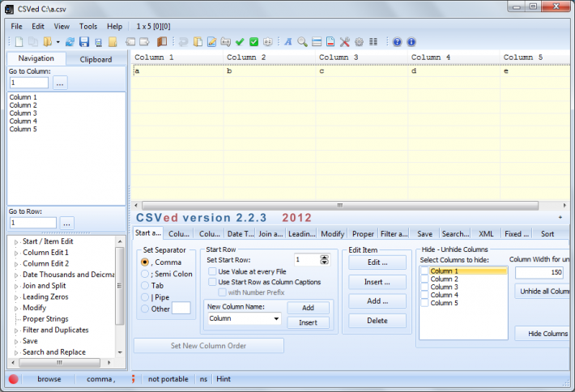The width and height of the screenshot is (575, 392).
Task: Select the Comma separator radio button
Action: (x=145, y=262)
